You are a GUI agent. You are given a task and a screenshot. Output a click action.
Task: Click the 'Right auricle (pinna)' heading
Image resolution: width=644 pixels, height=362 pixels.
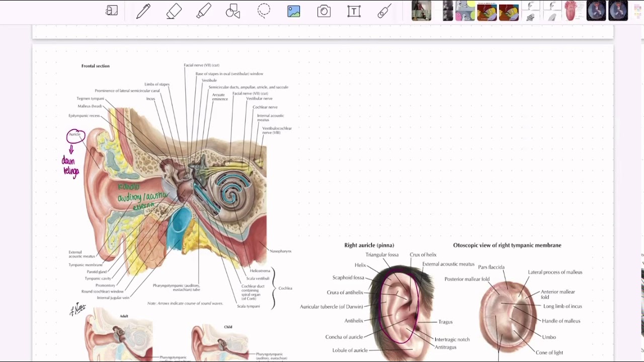[369, 245]
